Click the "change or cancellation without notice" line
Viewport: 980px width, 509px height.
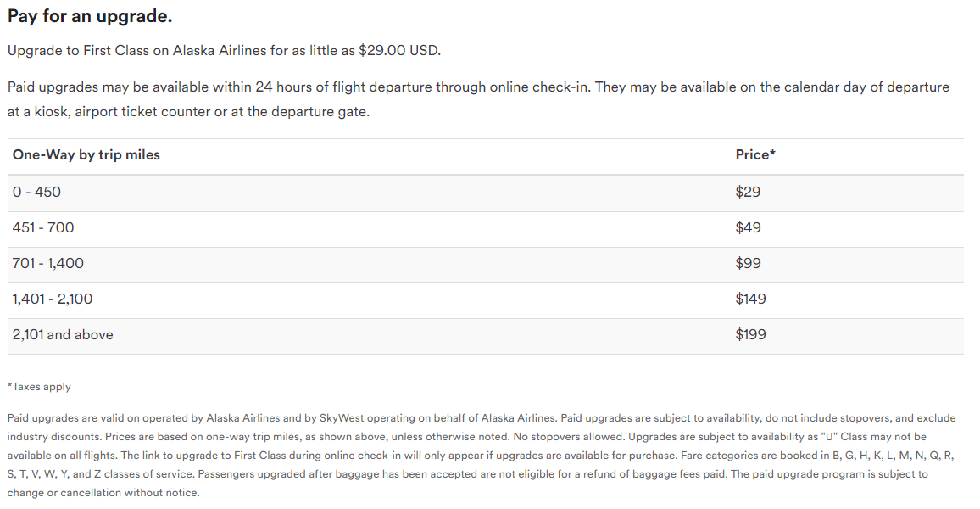point(103,493)
